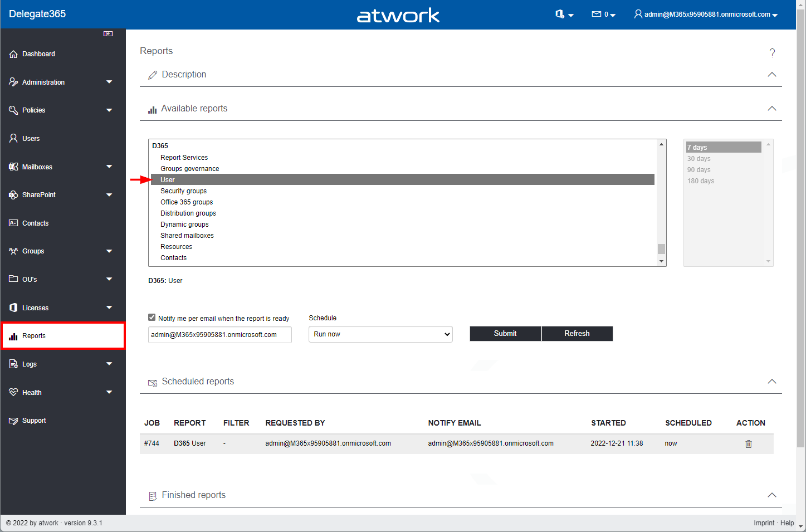Open Users from the sidebar

pos(31,139)
